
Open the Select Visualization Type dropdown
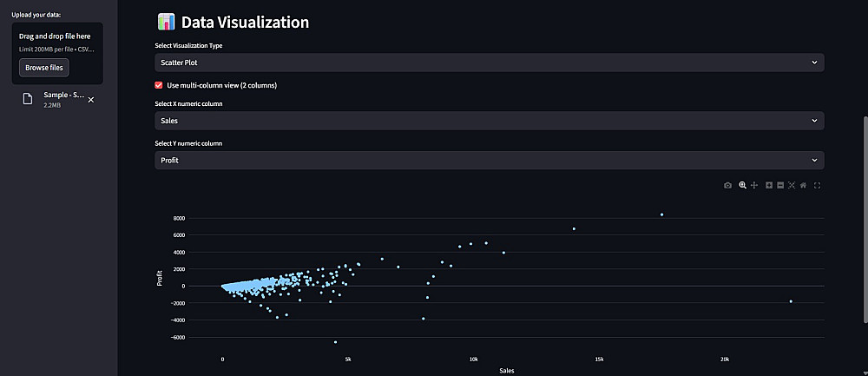[489, 63]
